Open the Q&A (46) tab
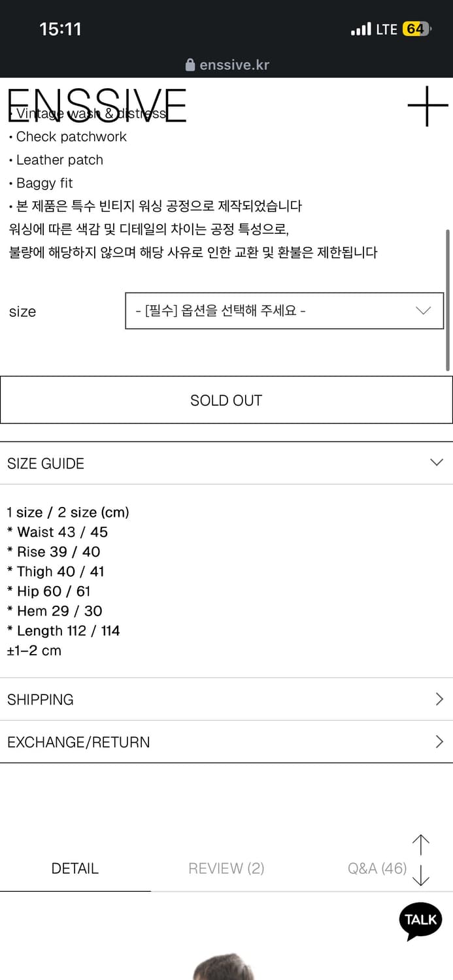Screen dimensions: 453x980 tap(377, 868)
